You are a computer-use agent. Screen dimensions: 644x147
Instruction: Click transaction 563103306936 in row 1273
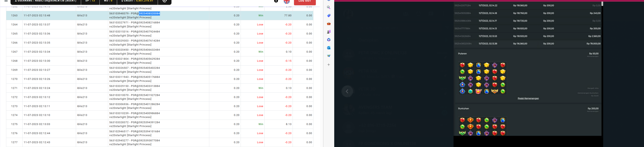[x=119, y=104]
